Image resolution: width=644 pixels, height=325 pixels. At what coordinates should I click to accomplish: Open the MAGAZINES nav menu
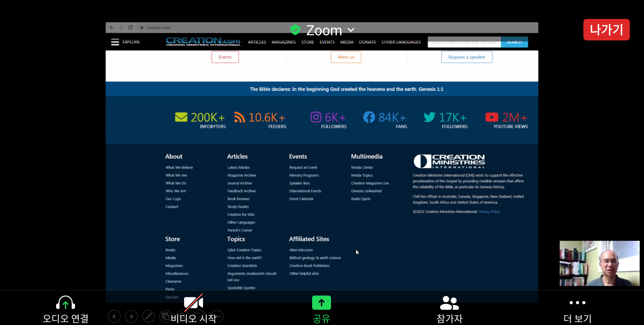[284, 42]
